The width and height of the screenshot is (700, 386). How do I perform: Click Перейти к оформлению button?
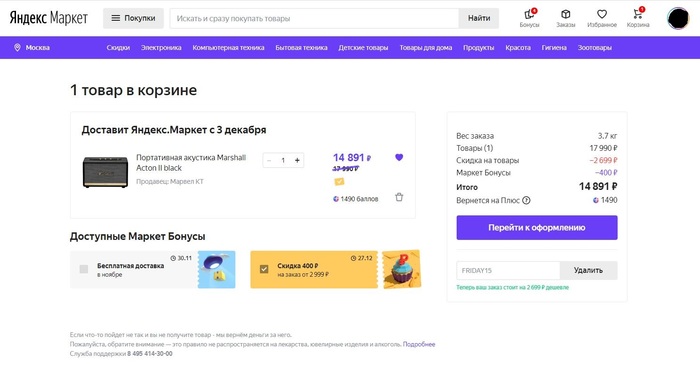(537, 228)
